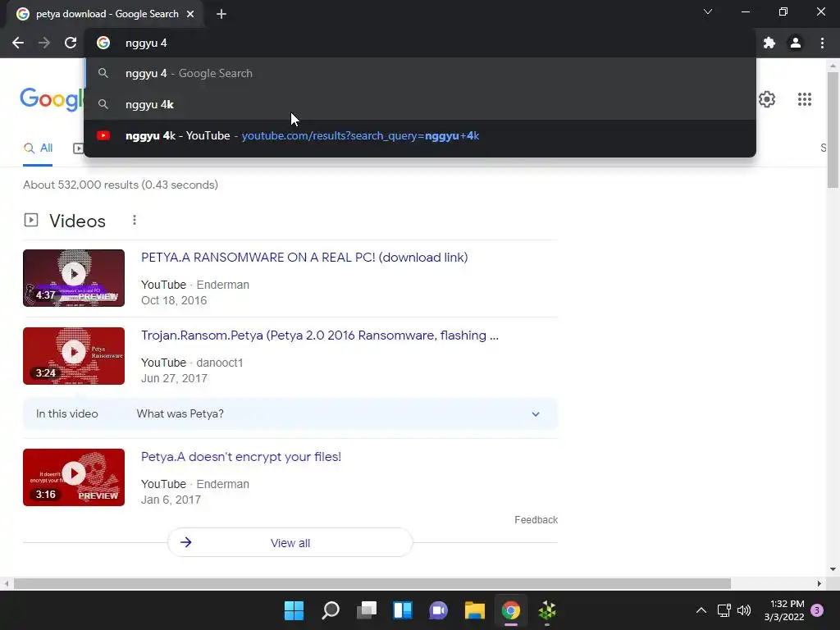Open 'Petya.A doesn't encrypt your files!' link
The width and height of the screenshot is (840, 630).
click(241, 456)
